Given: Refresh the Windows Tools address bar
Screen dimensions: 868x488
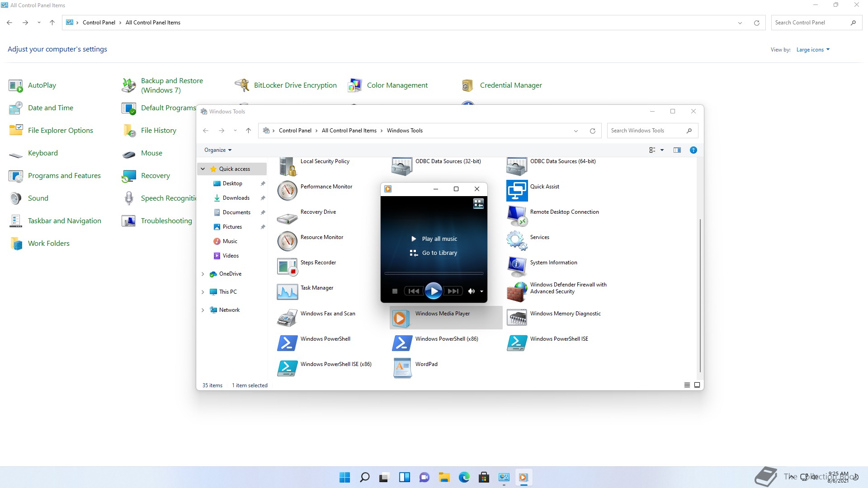Looking at the screenshot, I should pyautogui.click(x=592, y=131).
